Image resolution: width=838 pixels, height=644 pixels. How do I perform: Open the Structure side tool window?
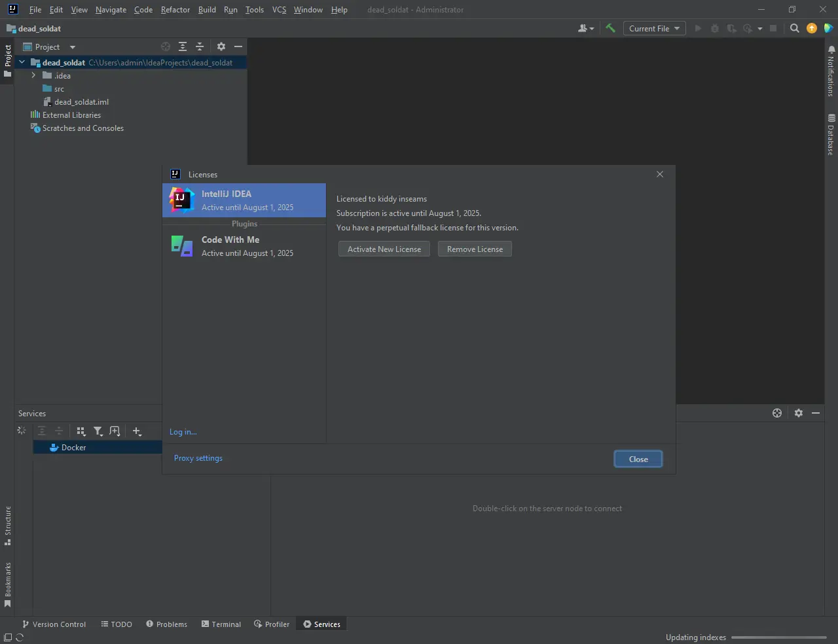point(8,526)
